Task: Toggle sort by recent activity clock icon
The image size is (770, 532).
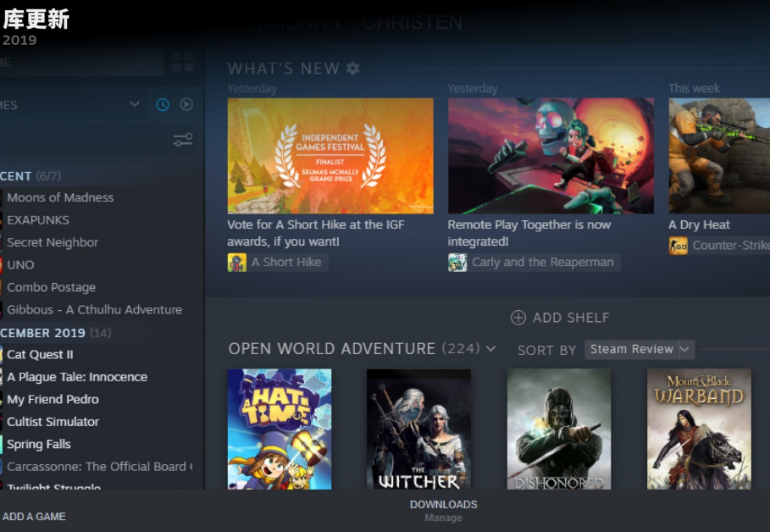Action: click(163, 104)
